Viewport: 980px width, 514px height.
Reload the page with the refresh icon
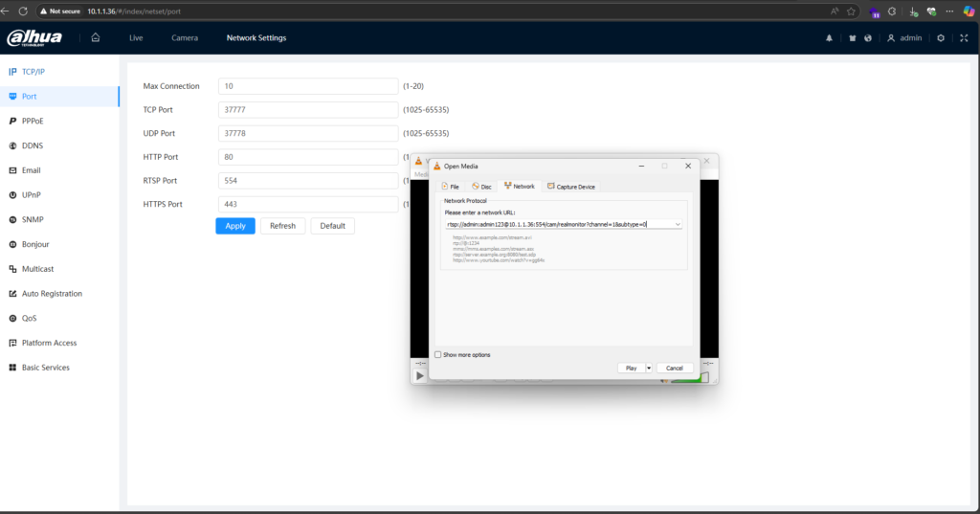tap(23, 11)
